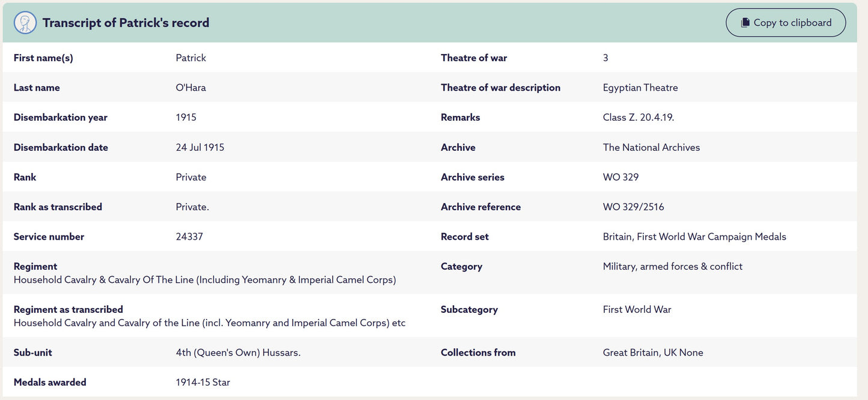The width and height of the screenshot is (868, 400).
Task: Click the category Military, armed forces & conflict
Action: pyautogui.click(x=673, y=266)
